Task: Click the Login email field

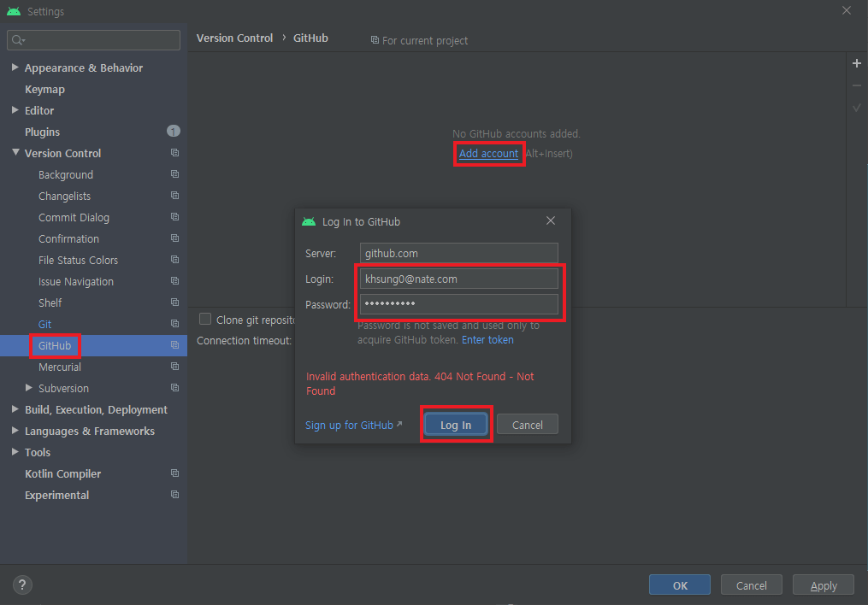Action: [459, 279]
